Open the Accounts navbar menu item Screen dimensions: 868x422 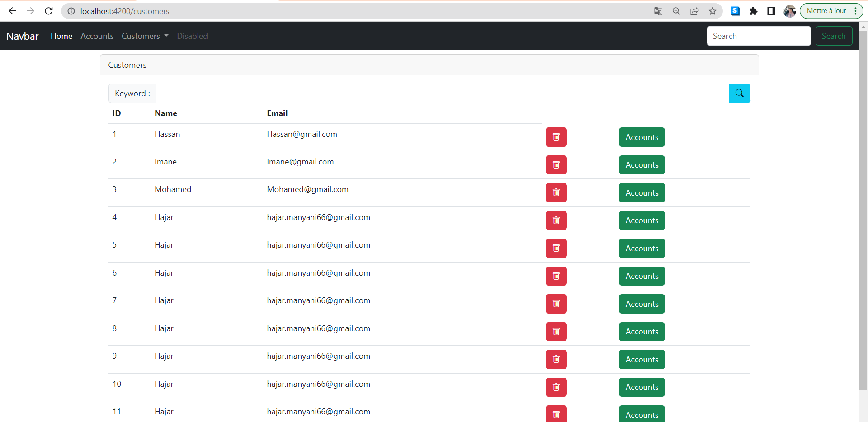click(97, 36)
